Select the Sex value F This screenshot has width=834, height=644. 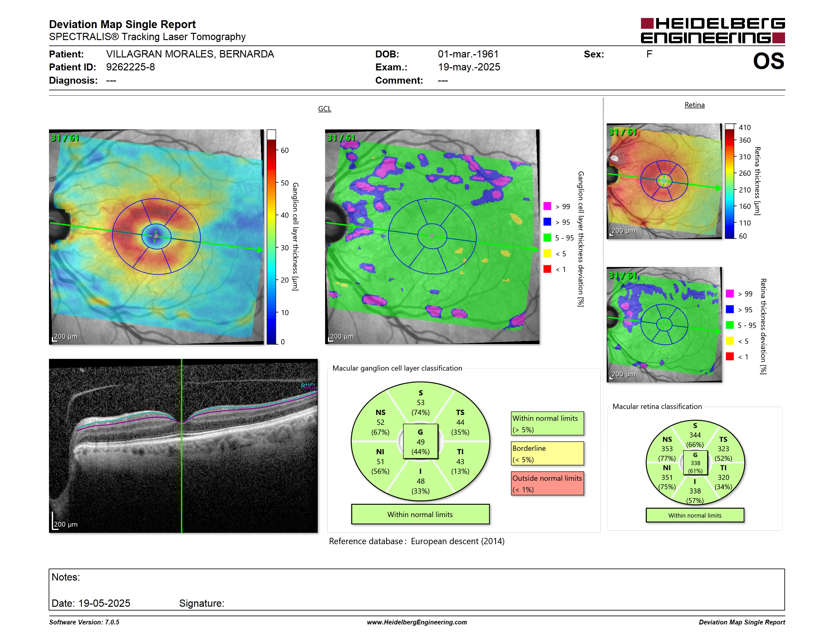click(649, 54)
